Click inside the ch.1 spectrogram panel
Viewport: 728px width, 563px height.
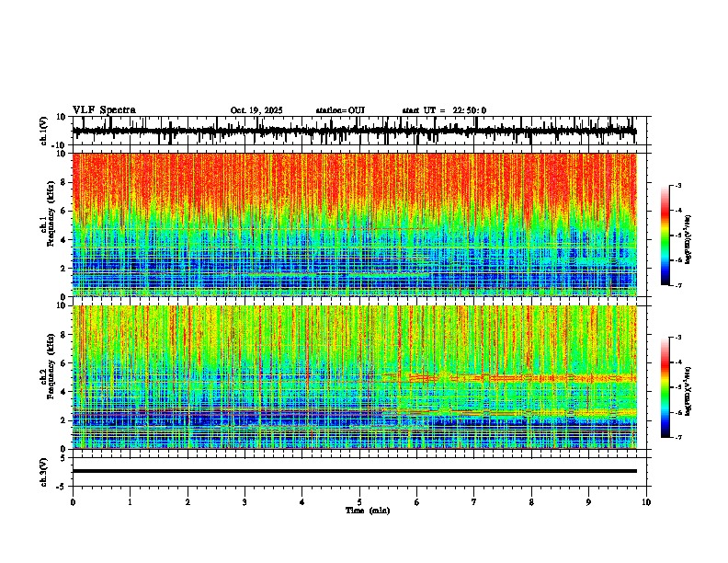(355, 224)
